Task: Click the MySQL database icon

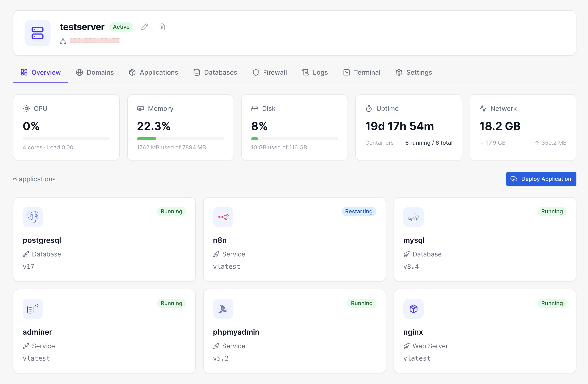Action: click(x=413, y=217)
